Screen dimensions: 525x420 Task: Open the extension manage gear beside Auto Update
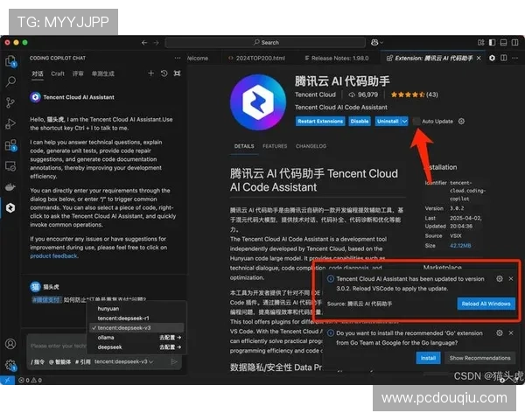pos(461,122)
